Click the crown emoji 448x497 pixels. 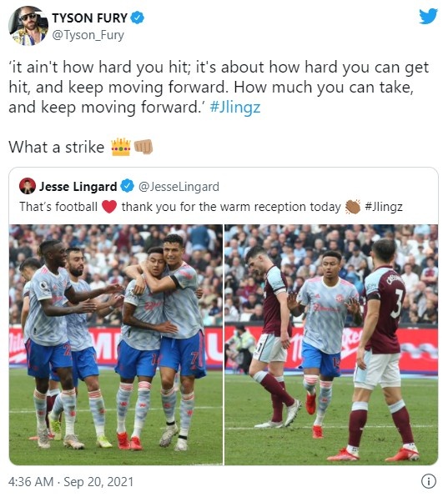point(120,147)
